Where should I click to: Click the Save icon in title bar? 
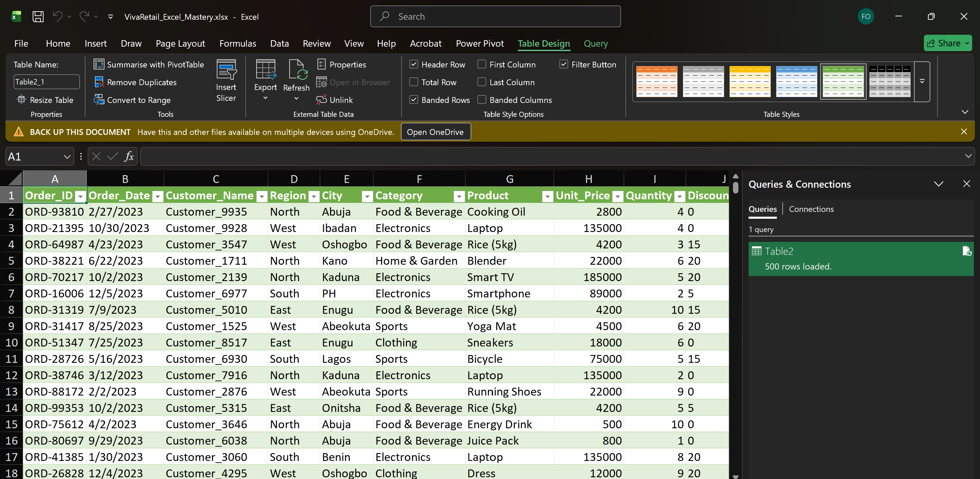point(38,16)
